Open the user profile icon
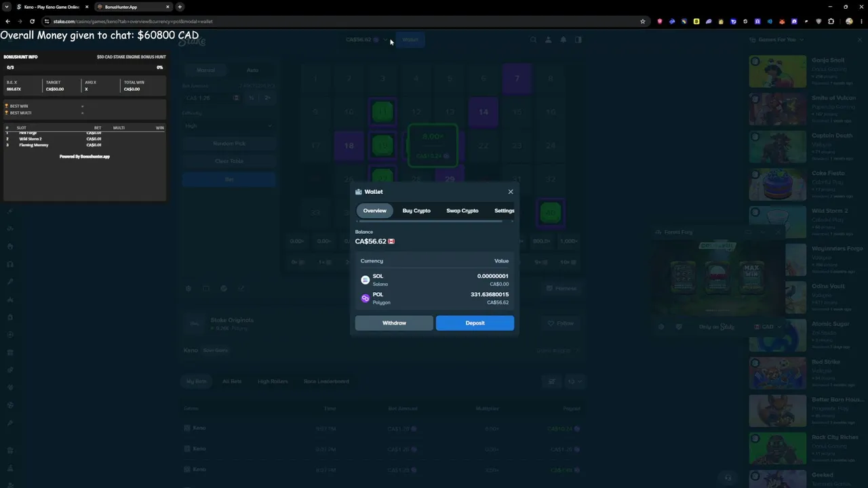This screenshot has width=868, height=488. (548, 40)
